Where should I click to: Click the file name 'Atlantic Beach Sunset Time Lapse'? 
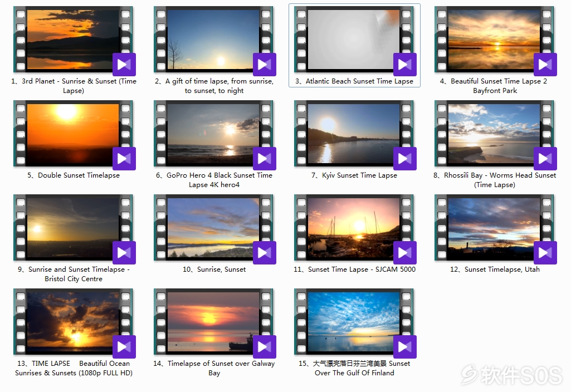pyautogui.click(x=354, y=81)
